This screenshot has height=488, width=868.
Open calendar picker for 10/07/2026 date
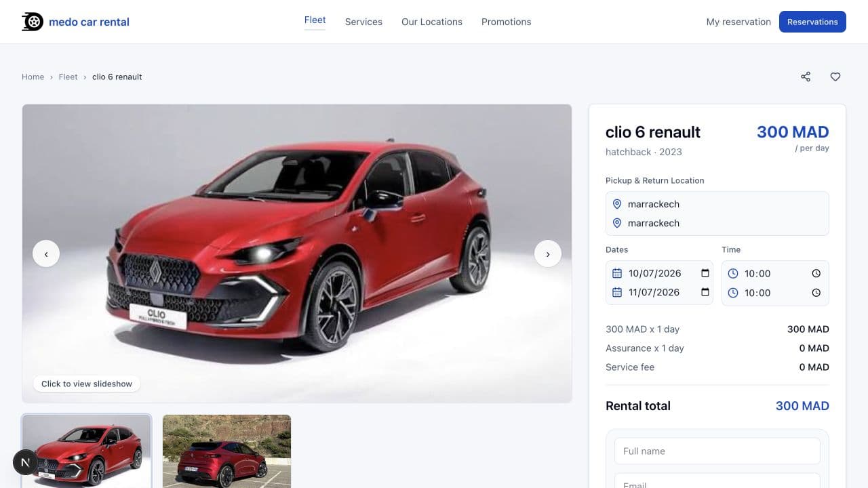705,273
